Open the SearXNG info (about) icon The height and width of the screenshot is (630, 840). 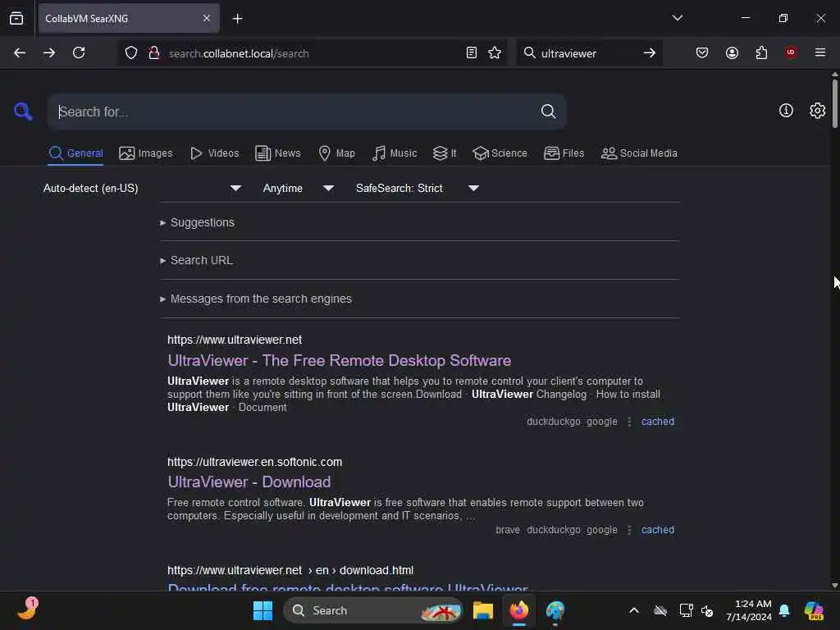pyautogui.click(x=786, y=111)
